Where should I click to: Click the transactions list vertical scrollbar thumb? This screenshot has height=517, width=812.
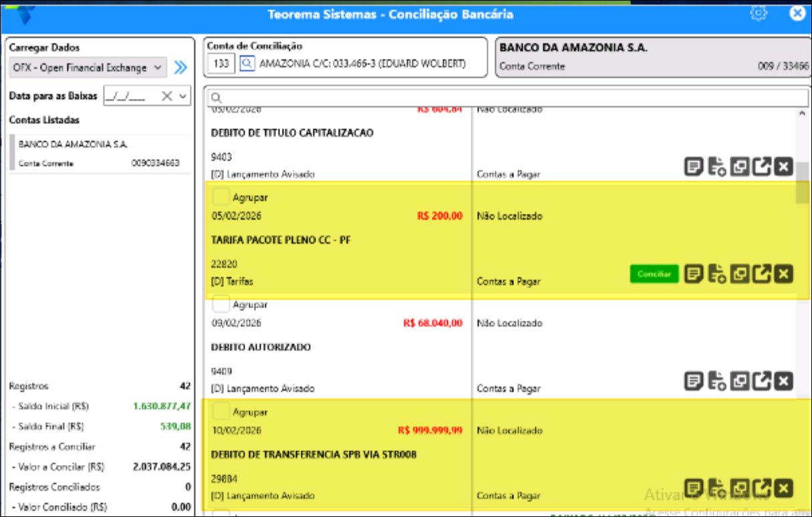[801, 182]
